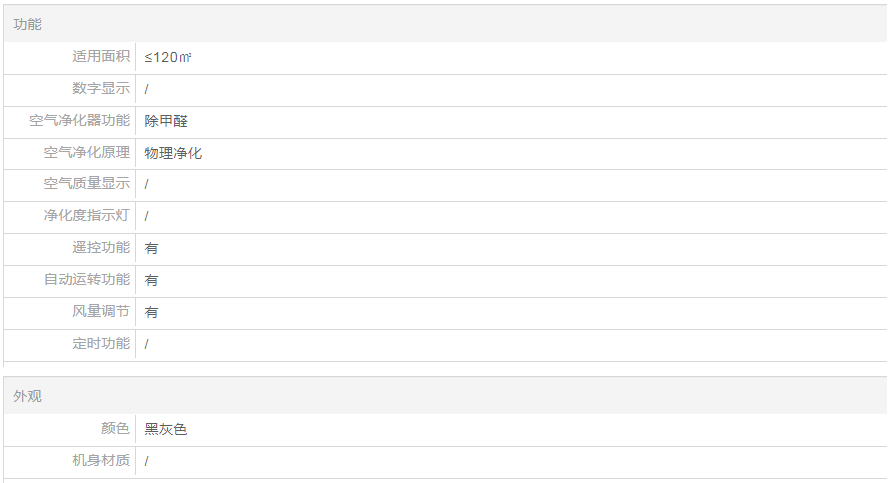Screen dimensions: 891x483
Task: Click the 自动运转功能 label
Action: pyautogui.click(x=87, y=280)
